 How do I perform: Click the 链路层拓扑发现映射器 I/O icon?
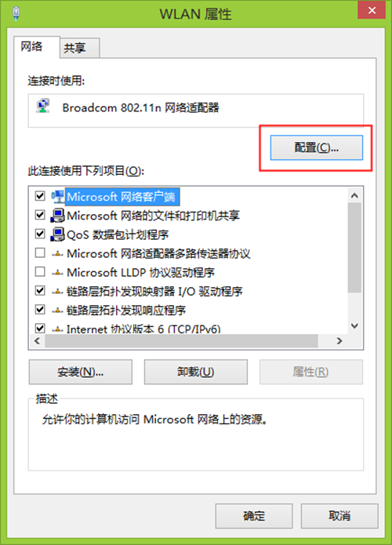pyautogui.click(x=58, y=292)
